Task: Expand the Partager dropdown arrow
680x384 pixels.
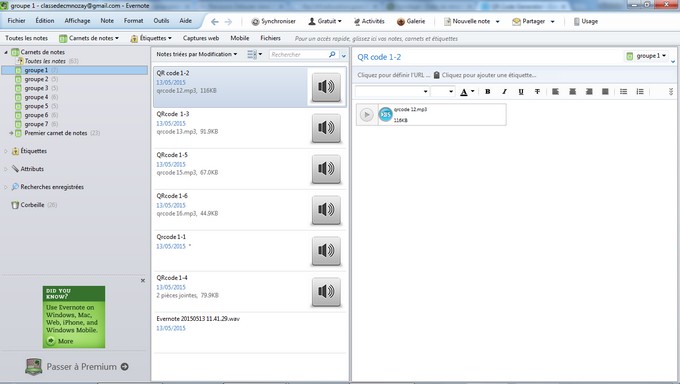Action: click(552, 22)
